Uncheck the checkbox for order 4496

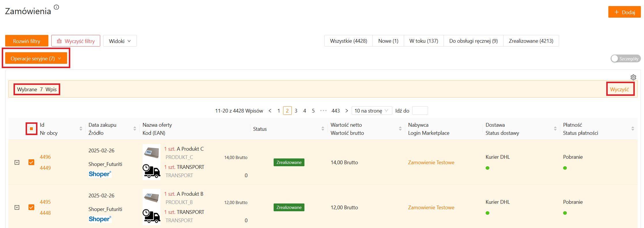[31, 162]
